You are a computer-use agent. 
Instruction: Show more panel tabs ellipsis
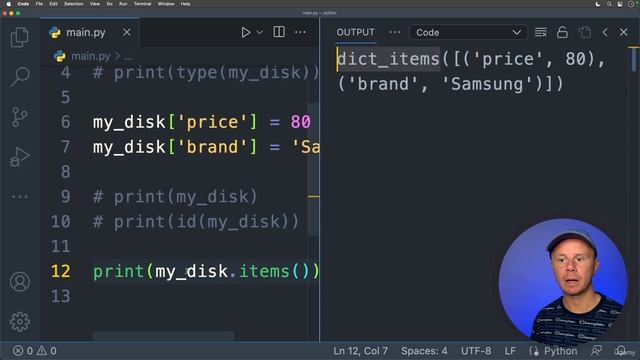[x=395, y=32]
